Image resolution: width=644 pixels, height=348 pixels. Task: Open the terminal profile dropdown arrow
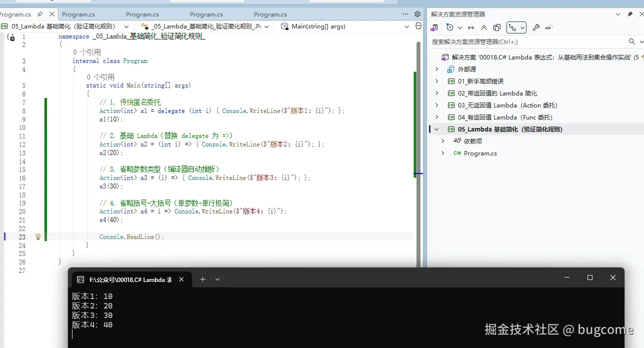[x=217, y=279]
